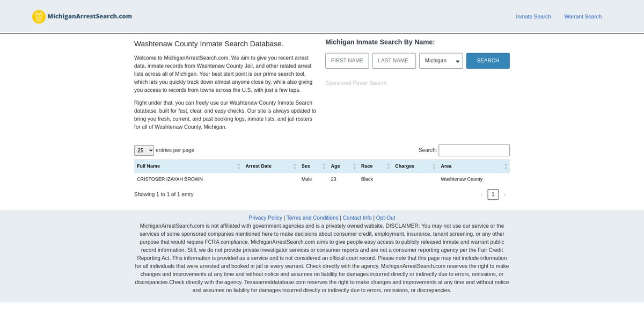The image size is (644, 333).
Task: Open the Privacy Policy link
Action: coord(265,218)
